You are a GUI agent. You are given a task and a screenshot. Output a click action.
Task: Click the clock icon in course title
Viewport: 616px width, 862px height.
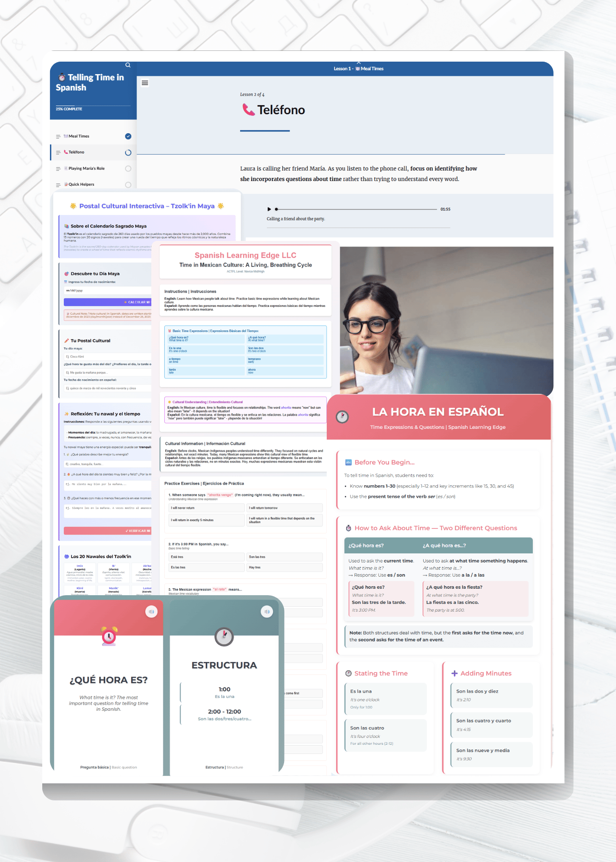point(62,77)
